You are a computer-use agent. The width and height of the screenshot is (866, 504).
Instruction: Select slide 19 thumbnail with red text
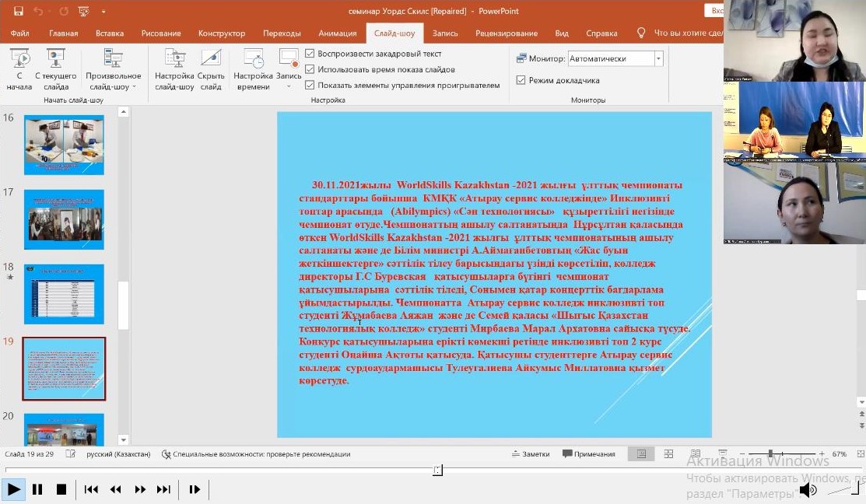(64, 369)
